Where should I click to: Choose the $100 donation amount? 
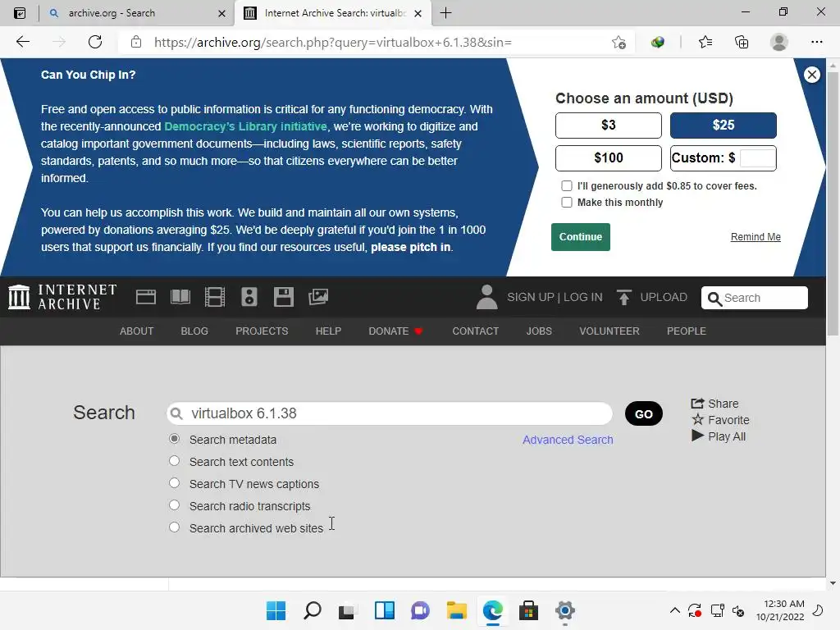click(609, 158)
